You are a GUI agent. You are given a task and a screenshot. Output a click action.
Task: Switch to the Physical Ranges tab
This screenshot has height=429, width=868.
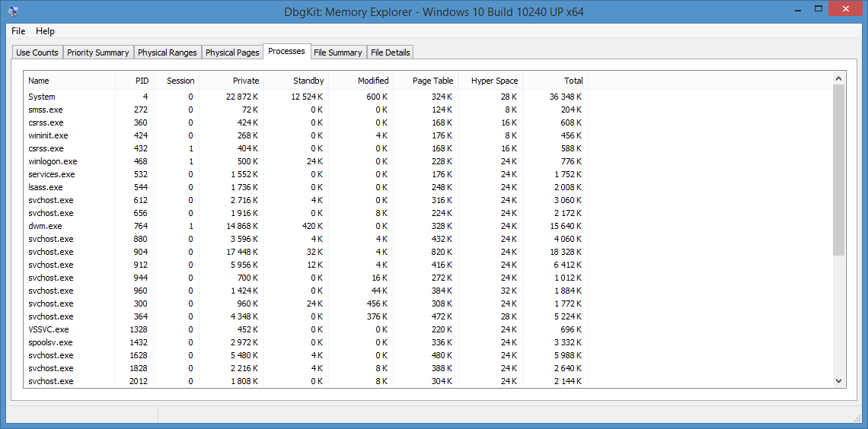pos(168,52)
